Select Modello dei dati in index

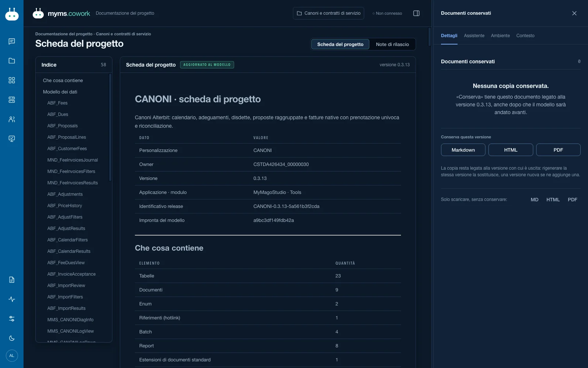pos(60,92)
